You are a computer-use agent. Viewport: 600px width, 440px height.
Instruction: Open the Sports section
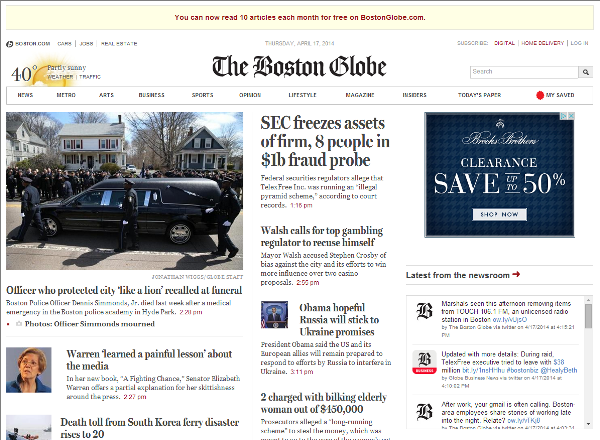click(202, 95)
